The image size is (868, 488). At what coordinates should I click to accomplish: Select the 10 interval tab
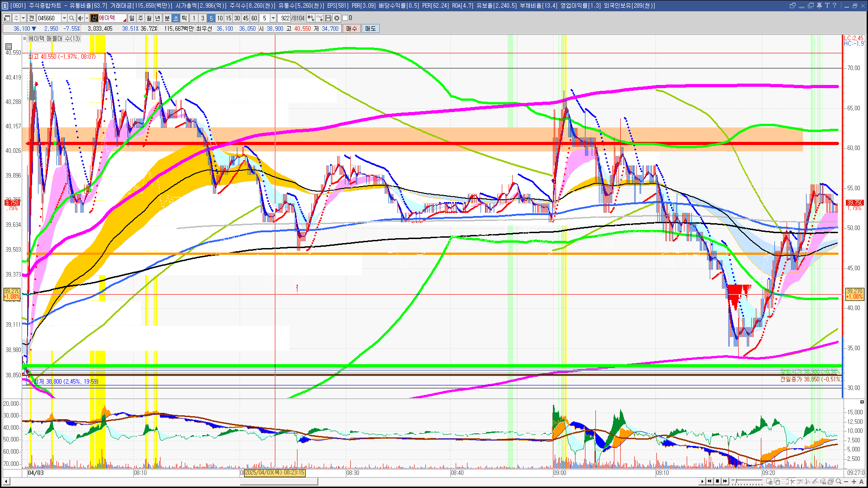coord(220,18)
